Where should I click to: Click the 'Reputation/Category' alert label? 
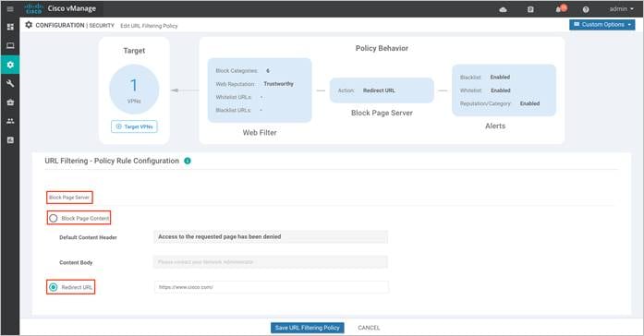pos(485,103)
